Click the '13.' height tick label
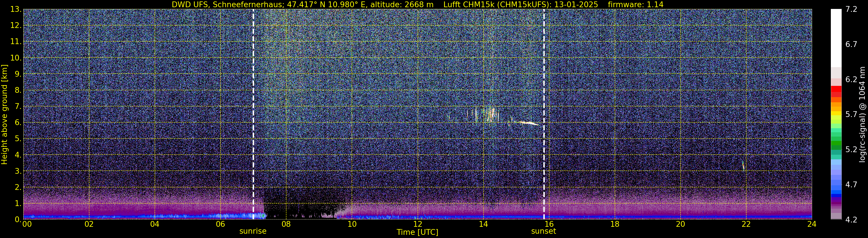868x238 pixels. 16,10
